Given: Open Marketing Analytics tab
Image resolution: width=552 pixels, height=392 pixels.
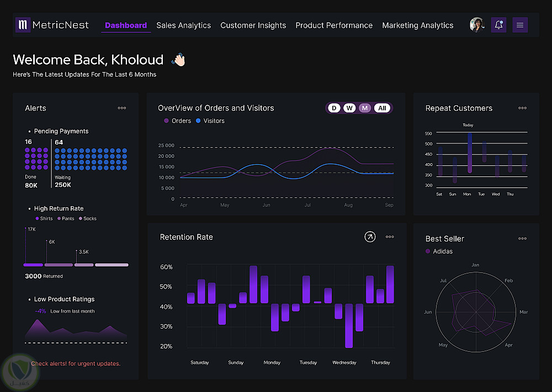Looking at the screenshot, I should click(x=418, y=25).
